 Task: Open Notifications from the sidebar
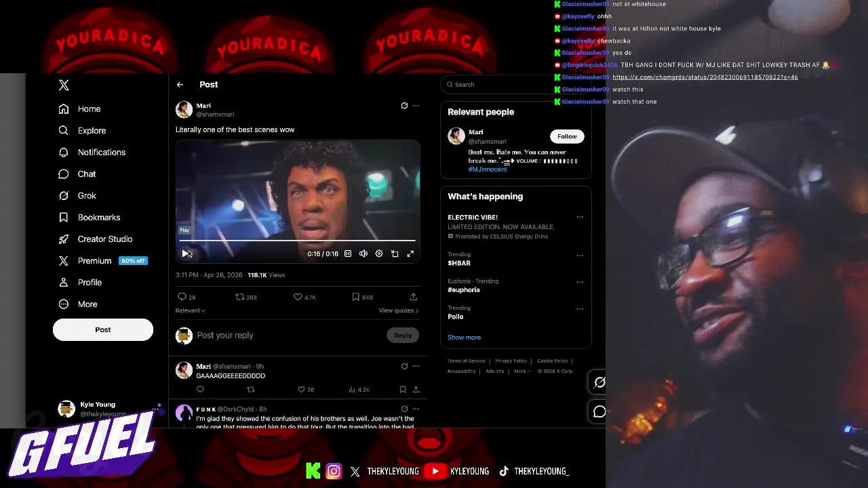(x=92, y=152)
